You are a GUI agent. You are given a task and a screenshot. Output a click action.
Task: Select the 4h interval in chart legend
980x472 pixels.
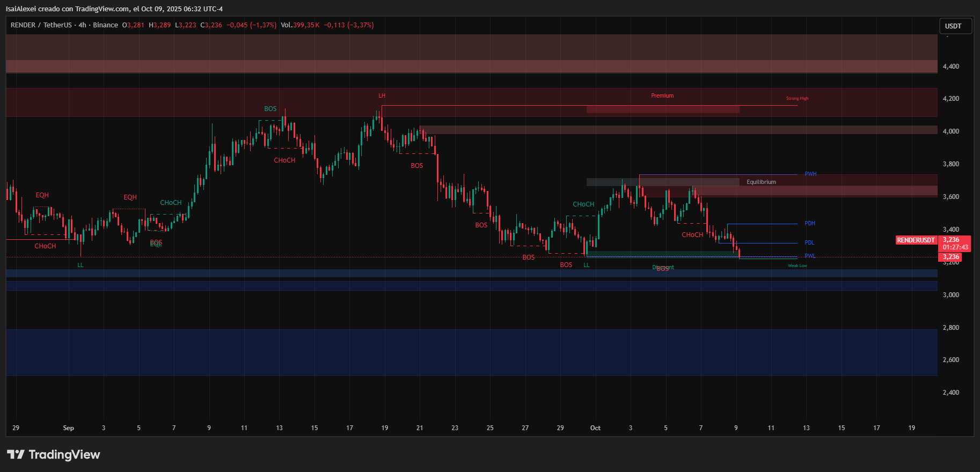coord(82,25)
